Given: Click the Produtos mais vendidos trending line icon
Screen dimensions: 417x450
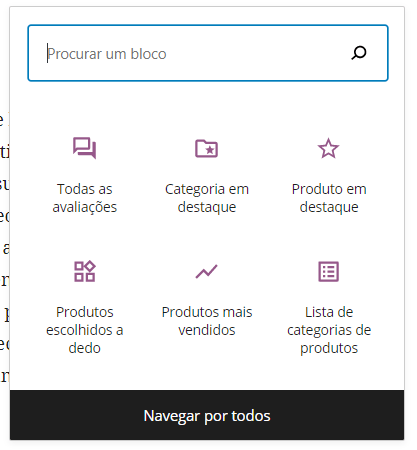Looking at the screenshot, I should pyautogui.click(x=206, y=271).
